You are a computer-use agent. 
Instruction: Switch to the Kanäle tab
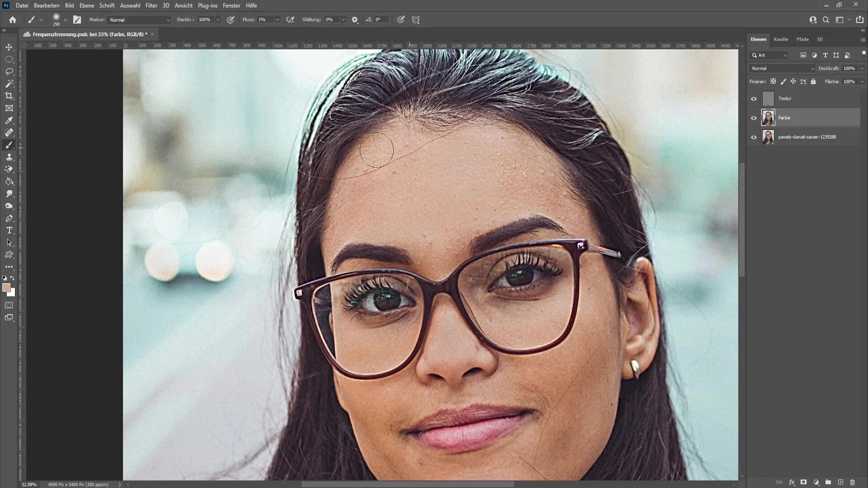[x=780, y=39]
